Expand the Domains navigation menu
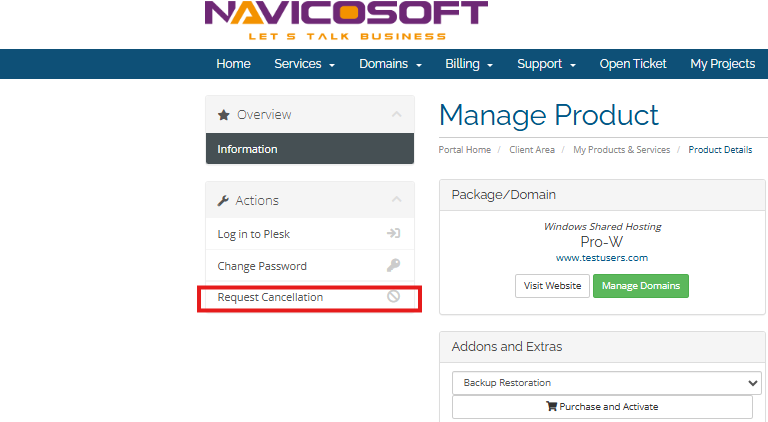The width and height of the screenshot is (768, 422). point(390,64)
